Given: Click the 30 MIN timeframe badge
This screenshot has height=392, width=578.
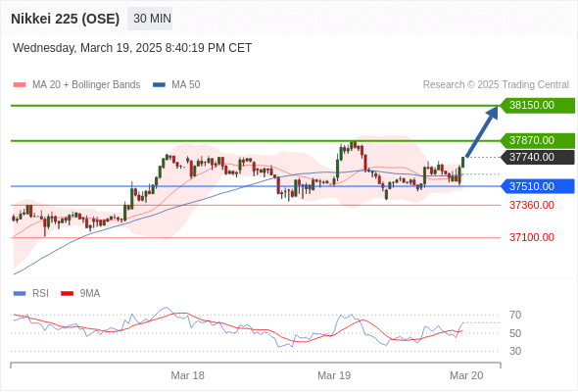Looking at the screenshot, I should coord(150,19).
